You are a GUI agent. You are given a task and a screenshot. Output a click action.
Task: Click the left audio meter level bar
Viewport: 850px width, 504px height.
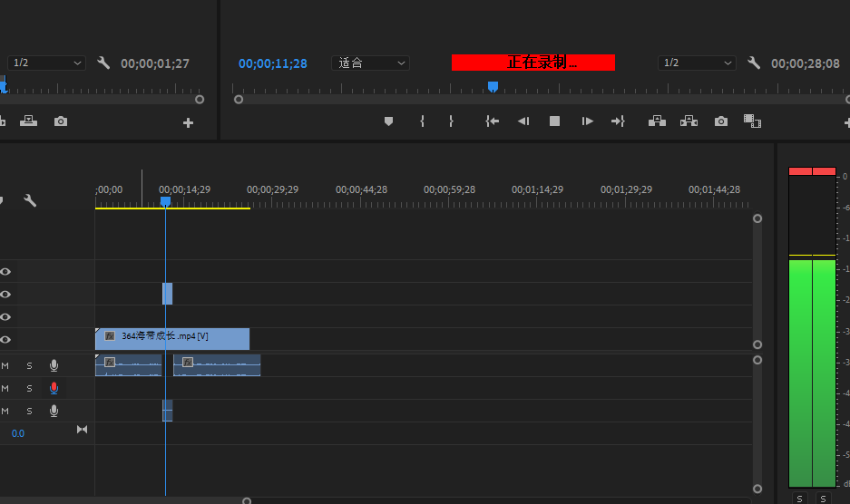pos(800,373)
